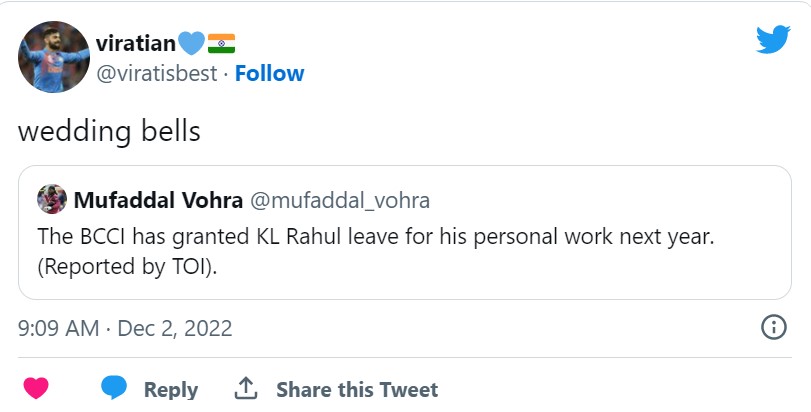Image resolution: width=811 pixels, height=412 pixels.
Task: Click Share this Tweet text
Action: coord(356,389)
